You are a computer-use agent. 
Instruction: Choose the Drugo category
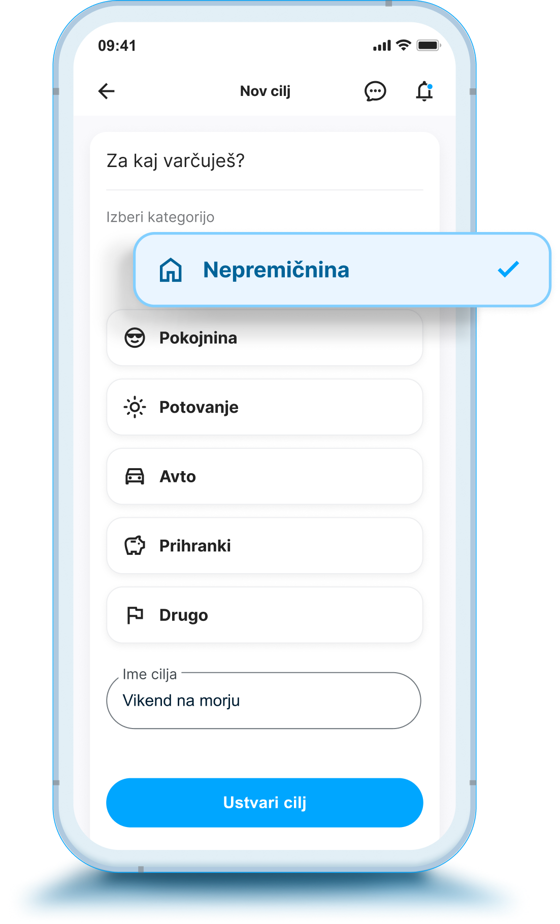pyautogui.click(x=264, y=615)
